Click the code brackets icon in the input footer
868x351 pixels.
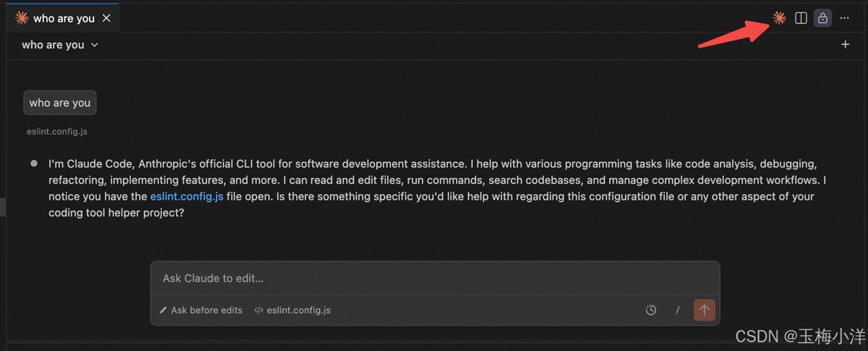pyautogui.click(x=258, y=310)
